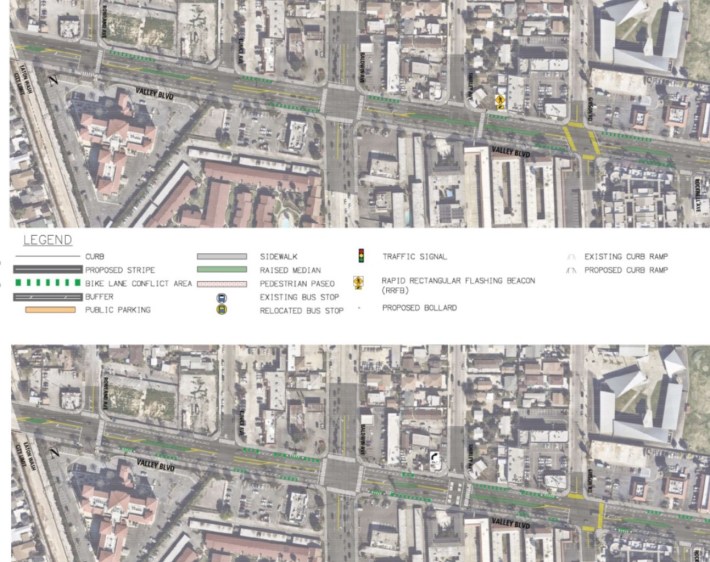Screen dimensions: 710x562
Task: Select the existing bus stop legend icon
Action: 221,297
